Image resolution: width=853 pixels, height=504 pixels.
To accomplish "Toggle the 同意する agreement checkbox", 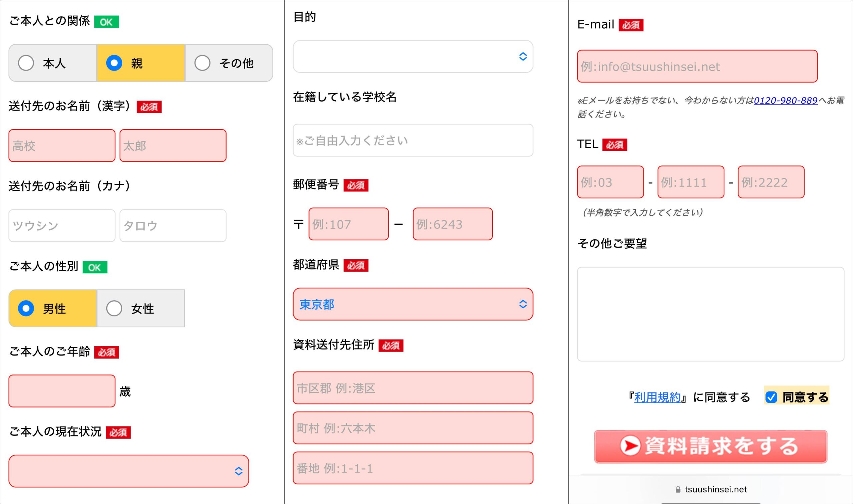I will click(x=771, y=397).
